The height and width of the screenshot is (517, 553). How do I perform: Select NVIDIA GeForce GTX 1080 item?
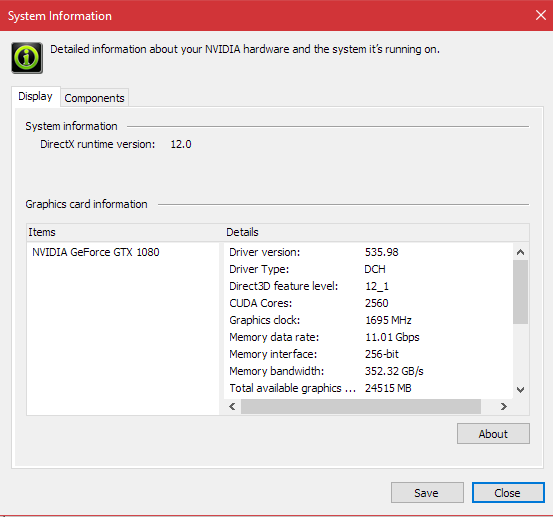coord(96,252)
